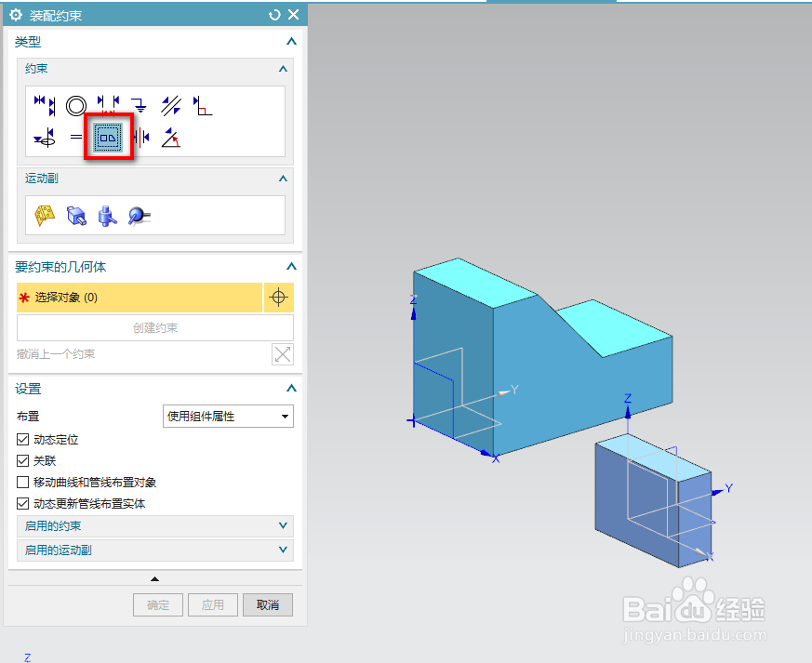Select the Fit (equals sign) constraint icon

pyautogui.click(x=76, y=137)
